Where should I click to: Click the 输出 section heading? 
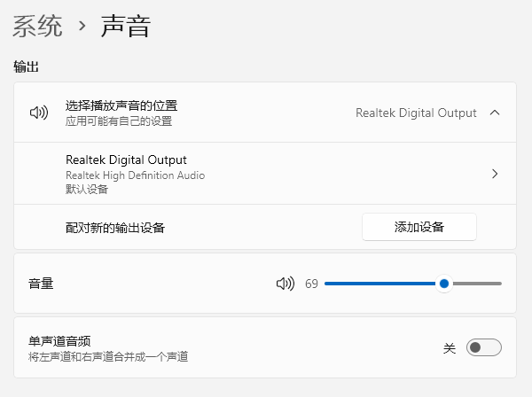point(26,66)
